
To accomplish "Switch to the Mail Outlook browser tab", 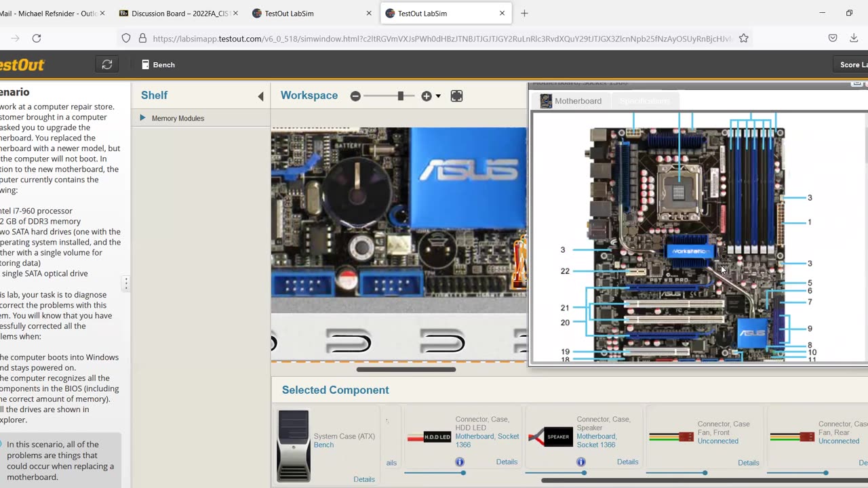I will point(51,13).
